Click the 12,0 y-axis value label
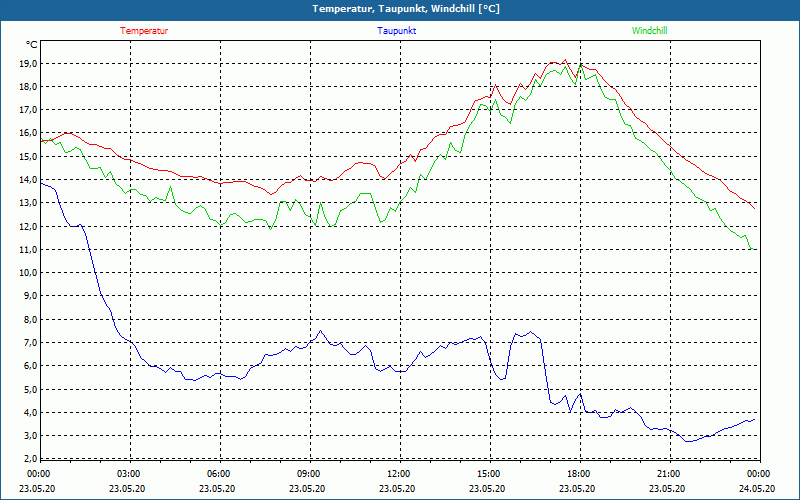 pos(25,226)
